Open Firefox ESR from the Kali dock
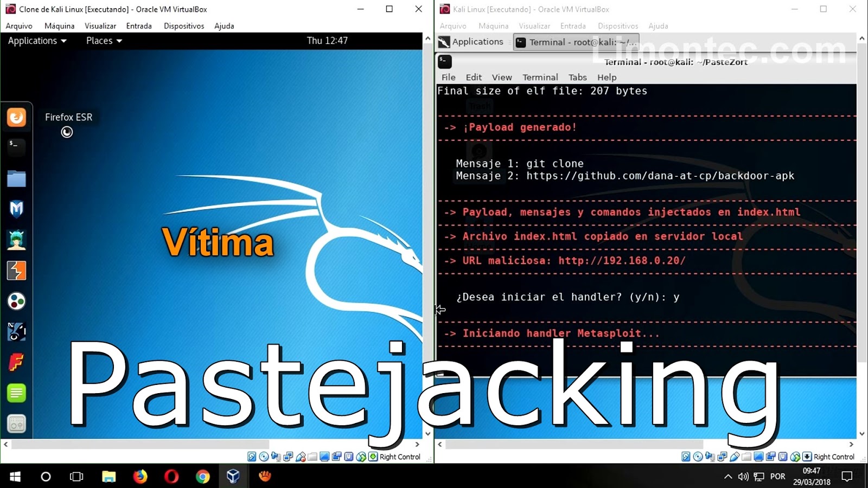 click(16, 117)
